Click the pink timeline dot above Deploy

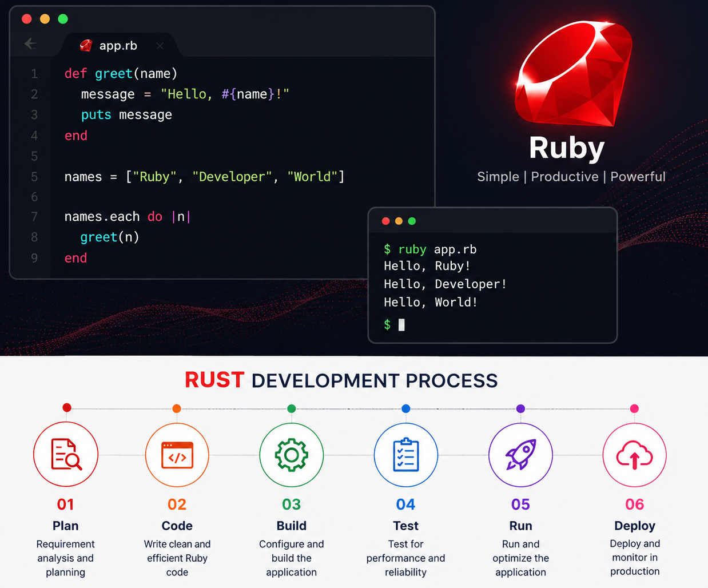click(634, 408)
